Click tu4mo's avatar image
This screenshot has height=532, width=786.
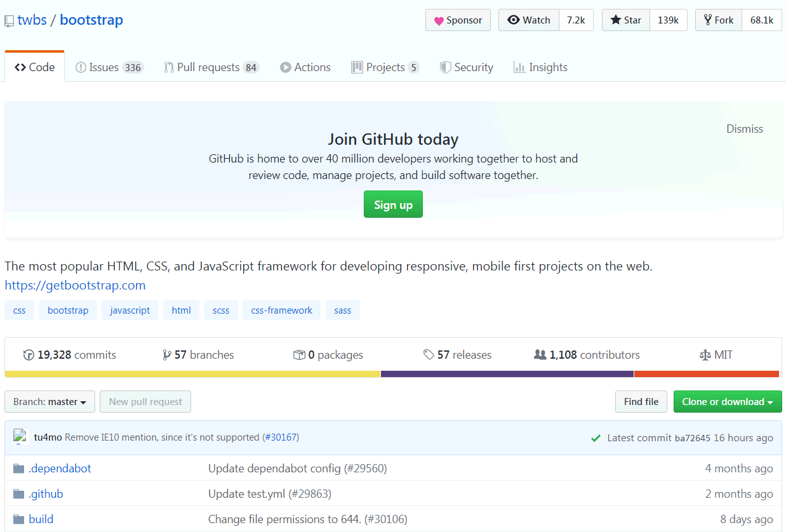(21, 437)
